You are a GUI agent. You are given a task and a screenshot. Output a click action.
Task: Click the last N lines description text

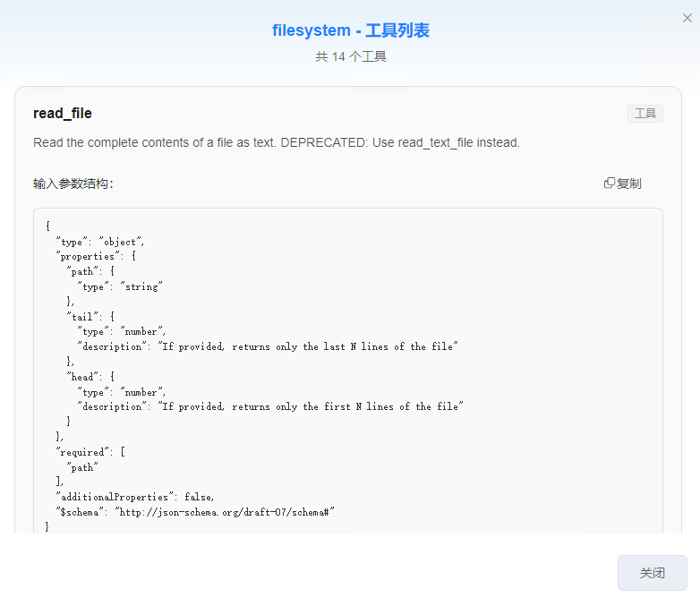[309, 346]
